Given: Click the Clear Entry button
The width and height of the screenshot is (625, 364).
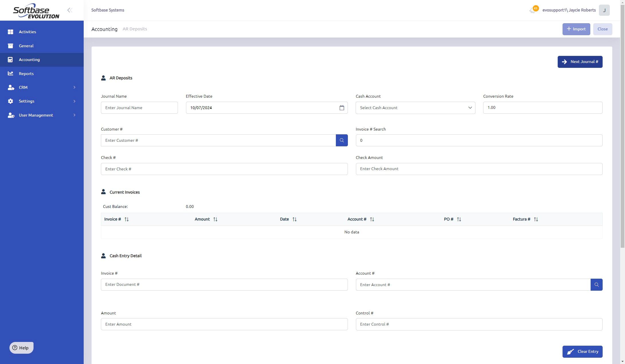Looking at the screenshot, I should point(582,352).
